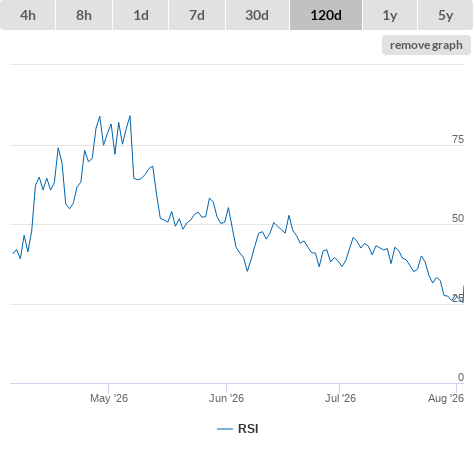Select the 4h time range tab
Screen dimensions: 474x455
click(28, 15)
